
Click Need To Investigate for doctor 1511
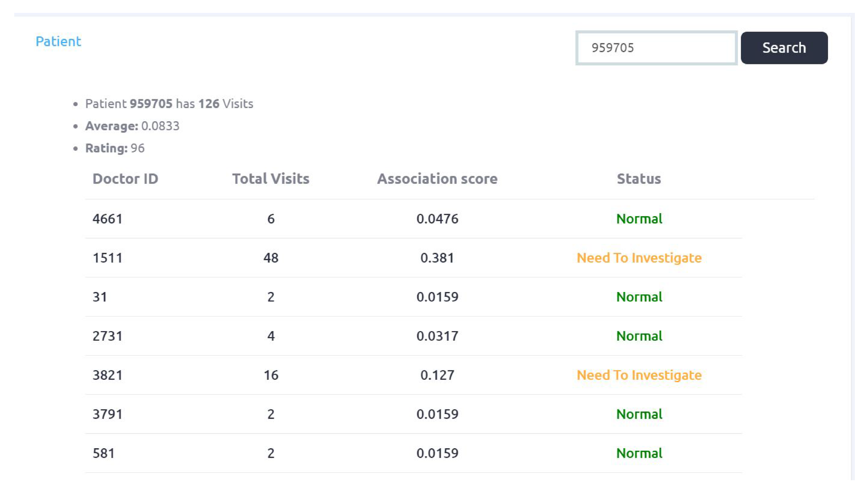[639, 258]
